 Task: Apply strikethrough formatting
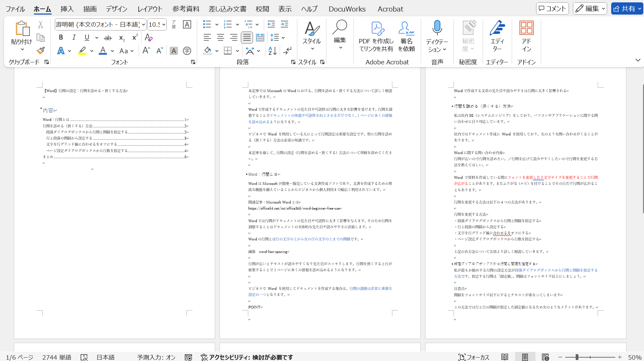click(108, 38)
